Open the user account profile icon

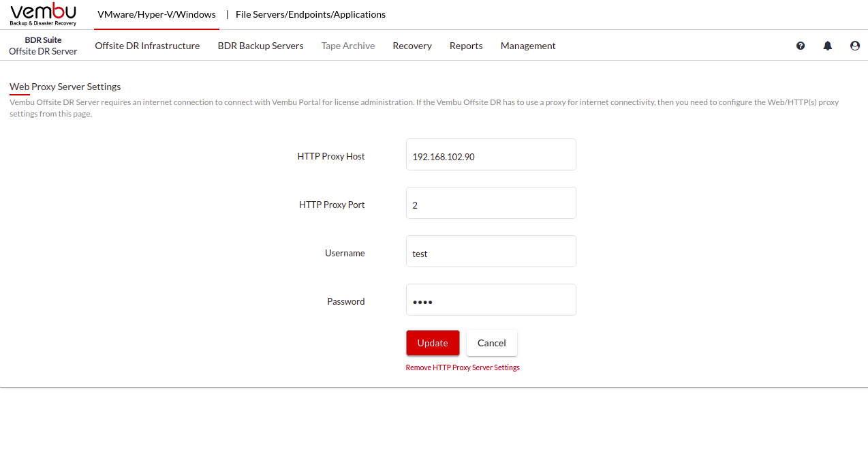tap(855, 46)
